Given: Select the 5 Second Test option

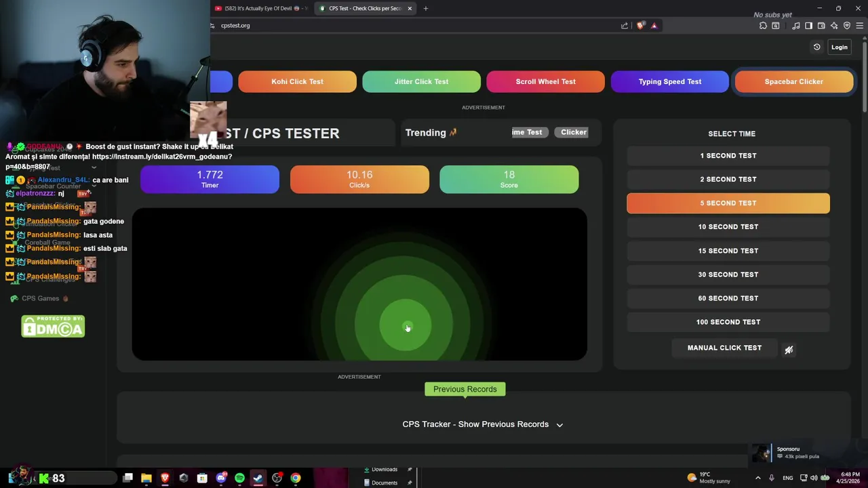Looking at the screenshot, I should [x=728, y=203].
